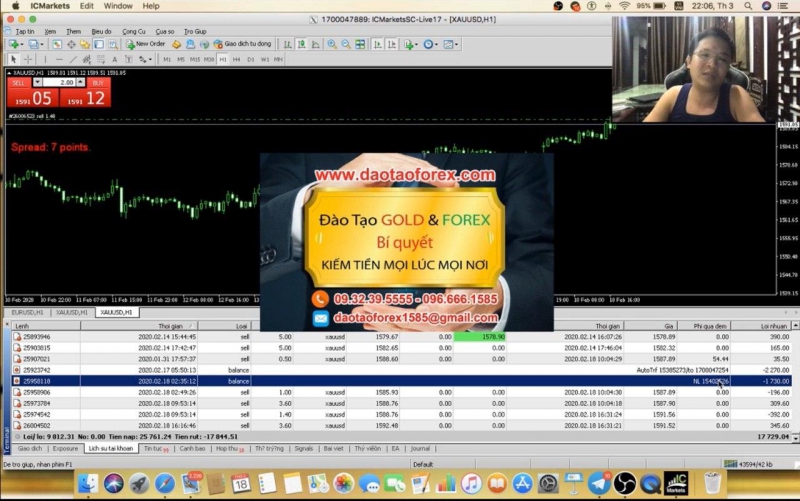
Task: Click the Data Window crosshair-circle icon
Action: tap(71, 44)
